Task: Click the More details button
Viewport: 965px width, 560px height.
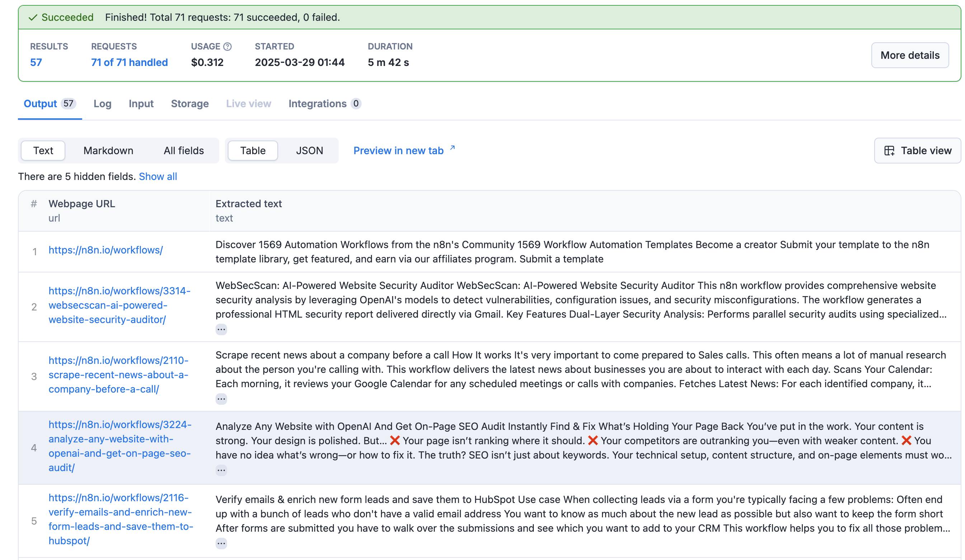Action: [909, 56]
